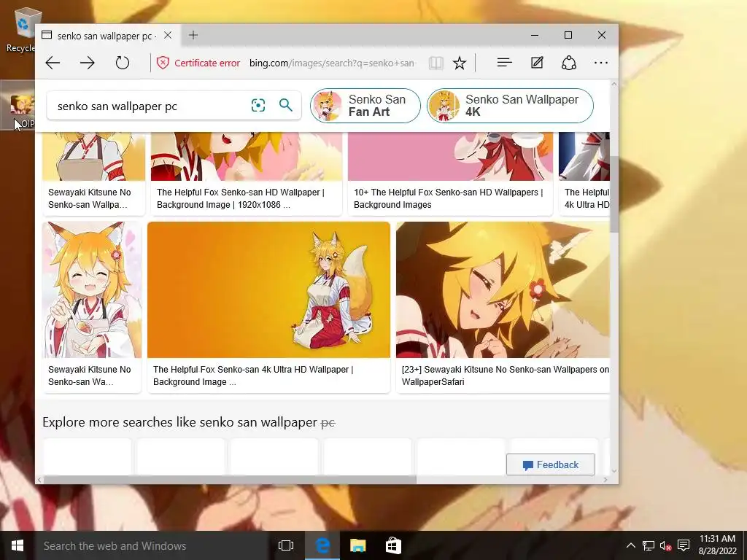Open the smiling Senko with apron thumbnail
Image resolution: width=747 pixels, height=560 pixels.
92,289
